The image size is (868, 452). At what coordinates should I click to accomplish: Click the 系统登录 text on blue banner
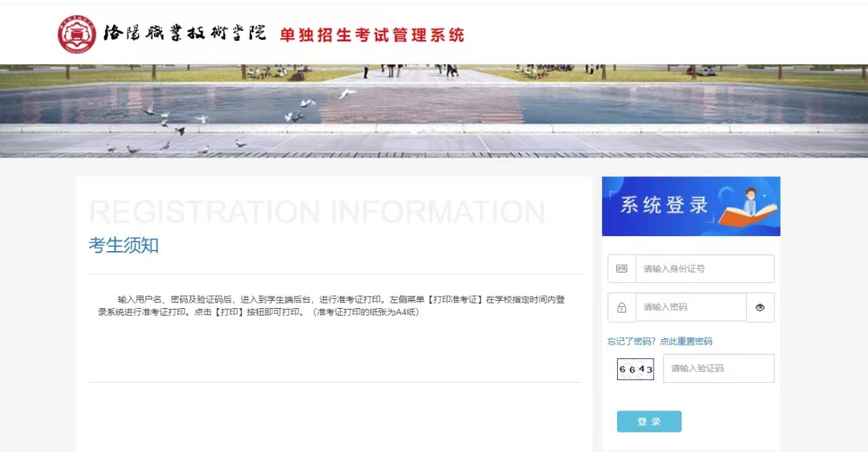point(664,205)
